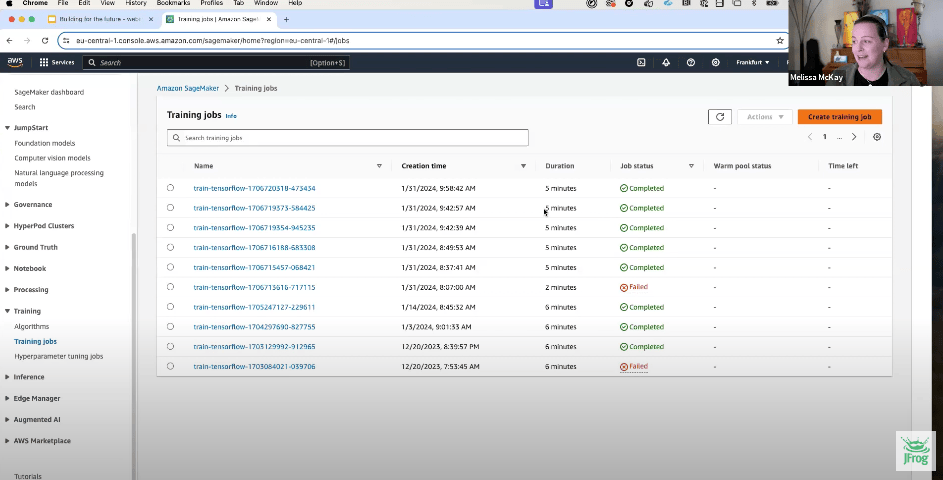Open SageMaker dashboard in sidebar

click(x=49, y=92)
